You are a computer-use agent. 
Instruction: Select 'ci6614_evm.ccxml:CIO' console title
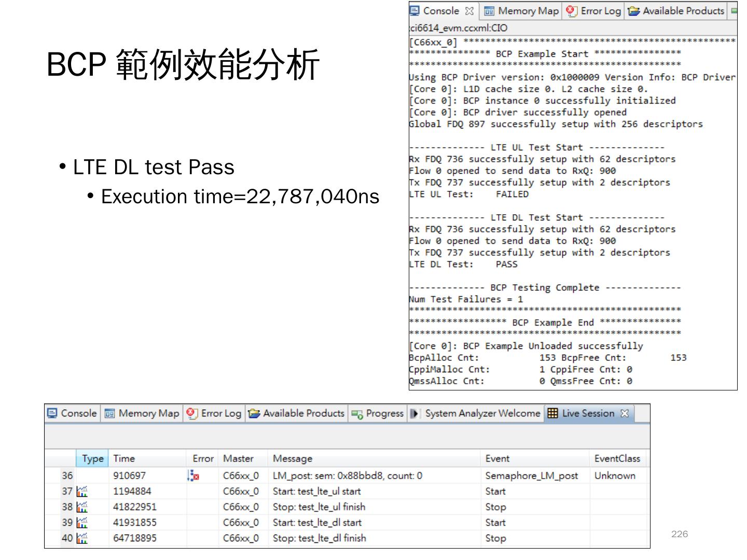459,28
